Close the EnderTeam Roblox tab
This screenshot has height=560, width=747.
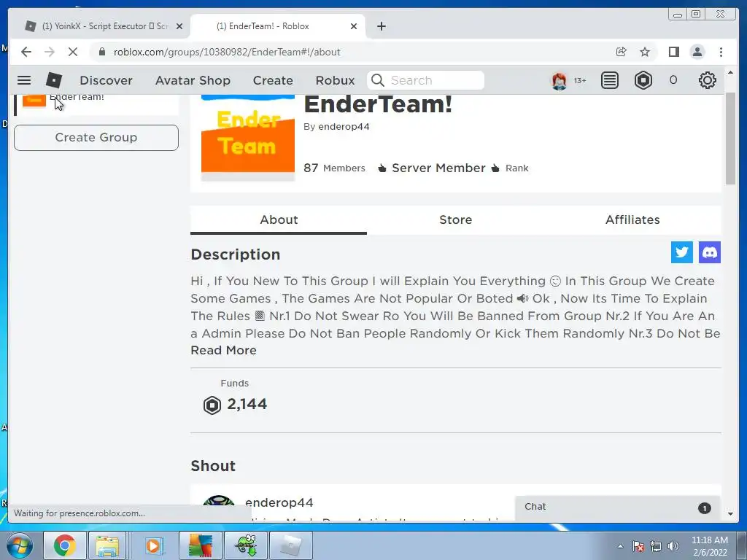[354, 26]
